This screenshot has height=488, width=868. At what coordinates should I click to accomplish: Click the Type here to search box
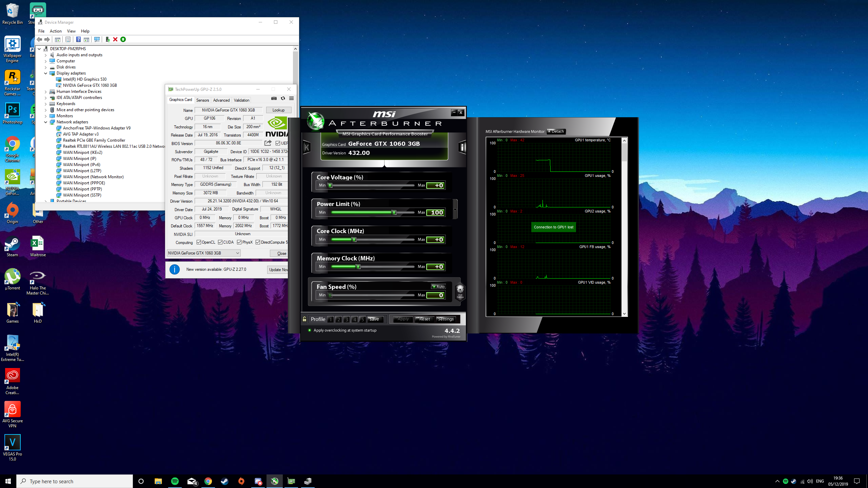pos(75,481)
